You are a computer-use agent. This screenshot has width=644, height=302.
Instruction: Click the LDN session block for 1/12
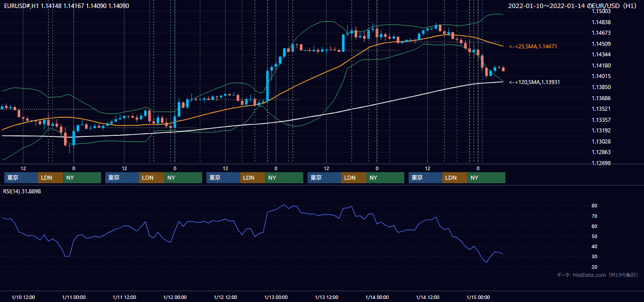[x=253, y=178]
